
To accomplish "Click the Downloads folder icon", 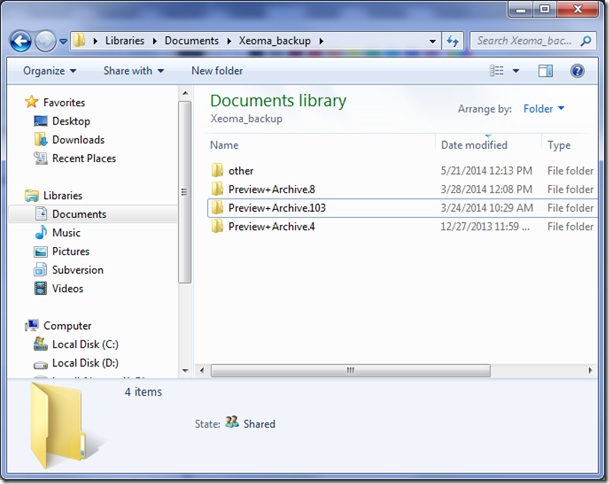I will pos(40,139).
